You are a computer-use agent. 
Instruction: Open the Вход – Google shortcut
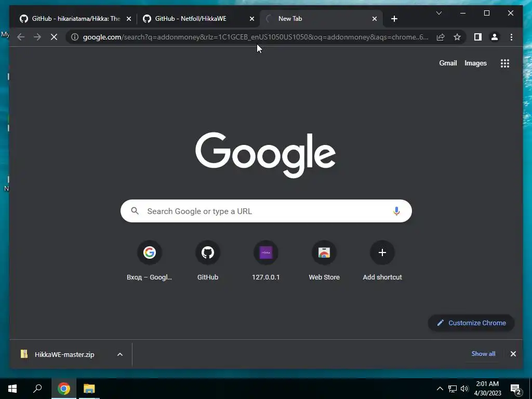[149, 261]
